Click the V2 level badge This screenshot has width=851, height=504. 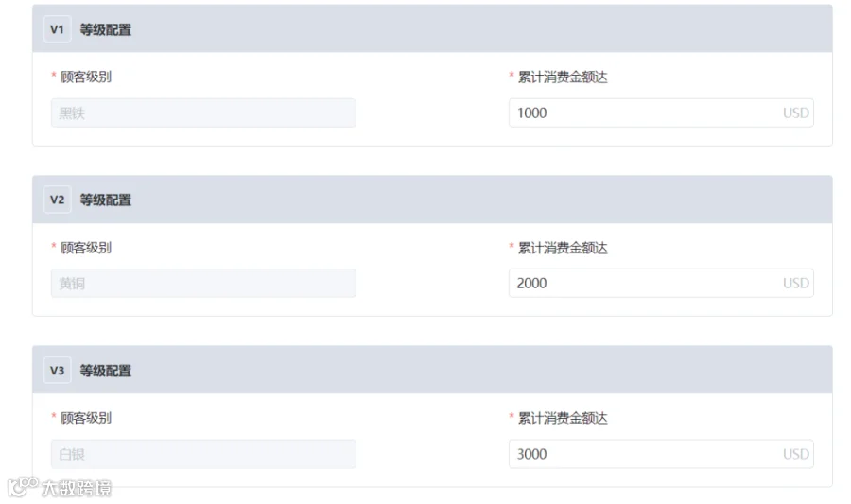[57, 200]
